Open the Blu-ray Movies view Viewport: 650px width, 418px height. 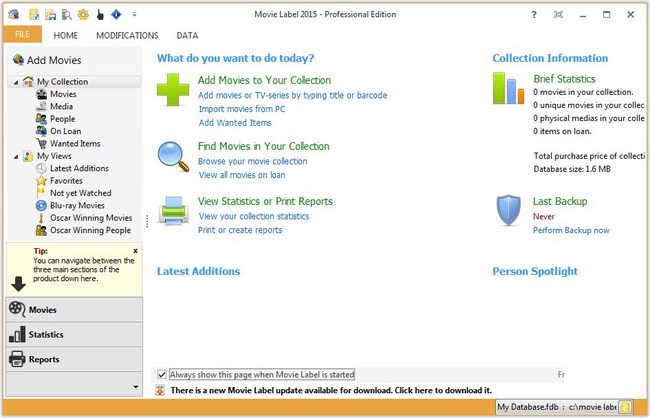[x=70, y=205]
